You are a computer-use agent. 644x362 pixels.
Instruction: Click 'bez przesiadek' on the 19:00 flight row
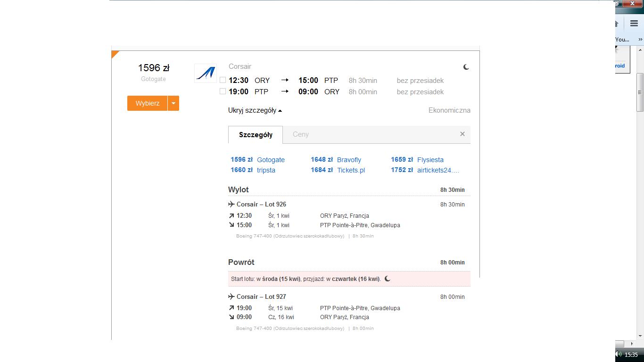420,92
